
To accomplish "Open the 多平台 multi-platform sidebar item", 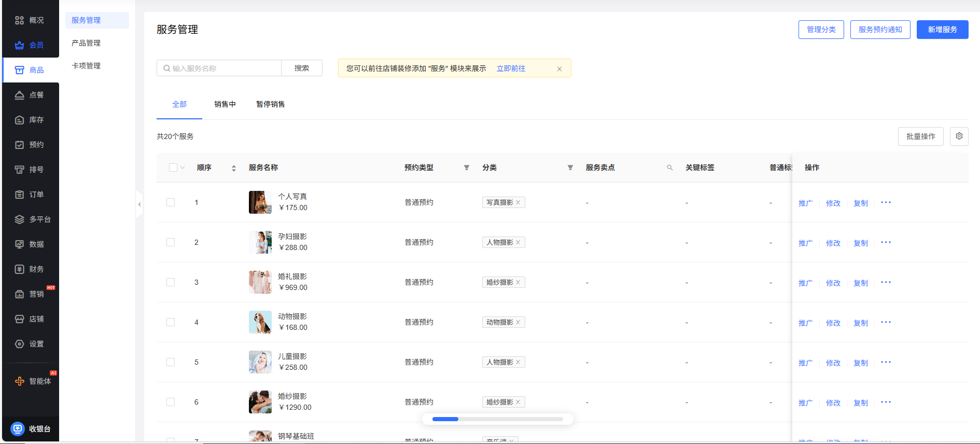I will 31,219.
